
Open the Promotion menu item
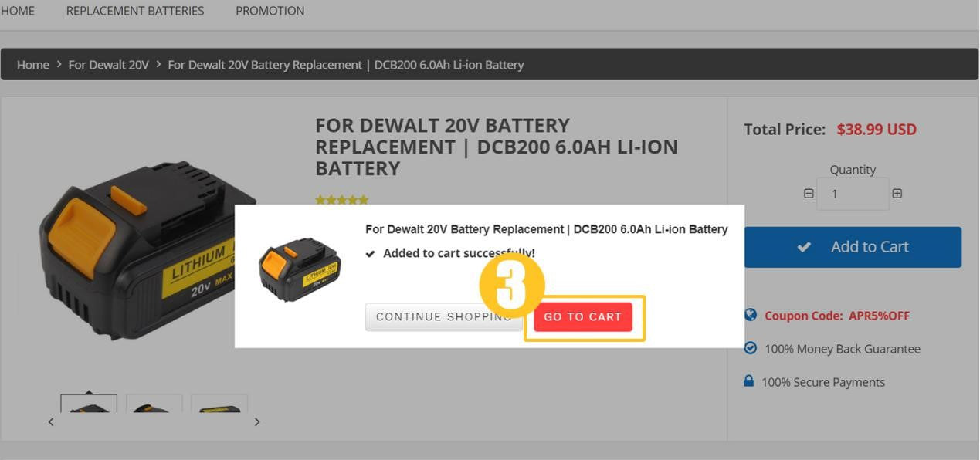[x=270, y=11]
